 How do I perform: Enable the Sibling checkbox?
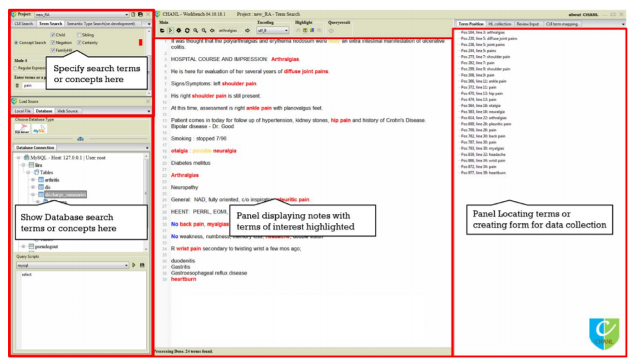(x=79, y=35)
